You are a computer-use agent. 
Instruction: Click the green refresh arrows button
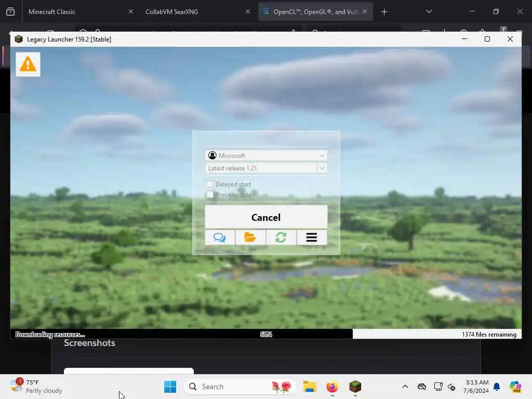(281, 237)
